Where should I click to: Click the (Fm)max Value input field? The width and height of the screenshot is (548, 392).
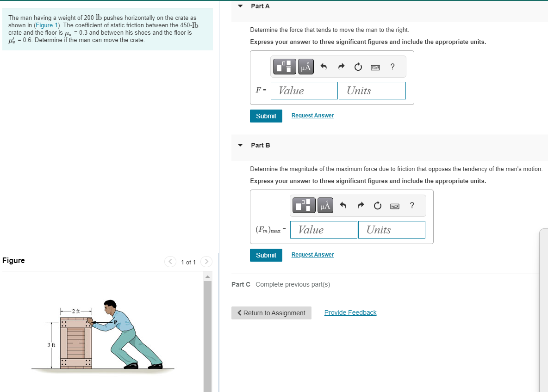(x=324, y=230)
